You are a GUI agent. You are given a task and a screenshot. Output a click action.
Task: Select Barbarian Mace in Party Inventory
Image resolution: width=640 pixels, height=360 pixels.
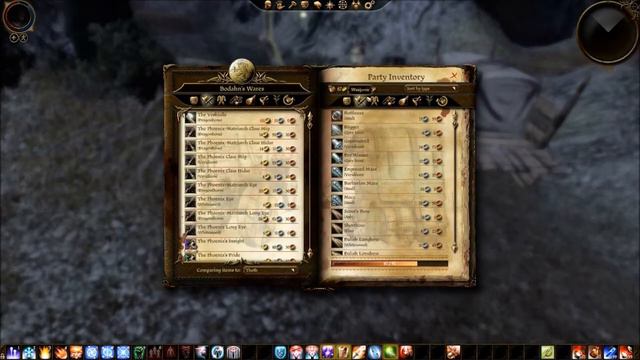tap(389, 186)
